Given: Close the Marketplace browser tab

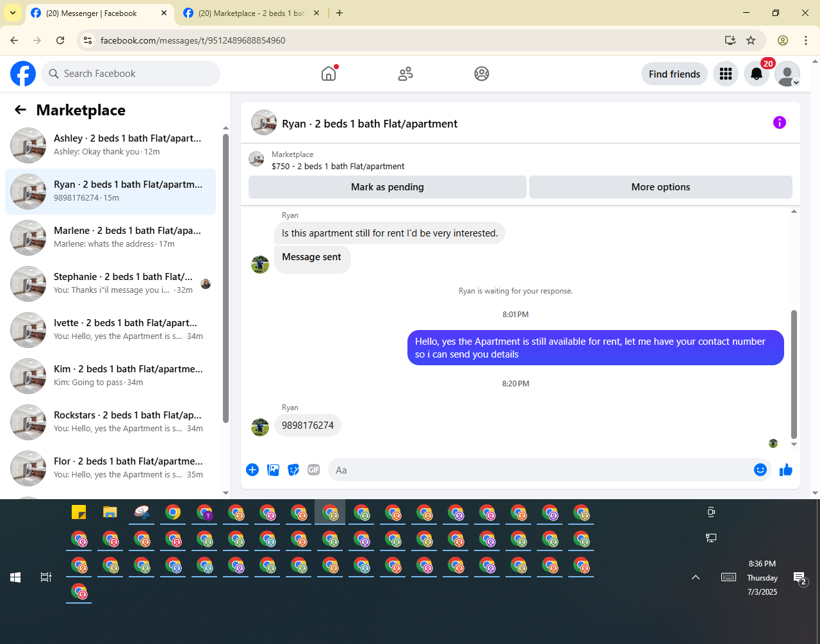Looking at the screenshot, I should click(x=315, y=13).
